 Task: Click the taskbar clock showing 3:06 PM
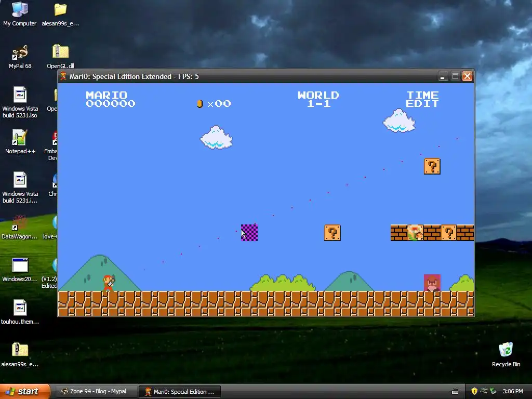coord(513,391)
